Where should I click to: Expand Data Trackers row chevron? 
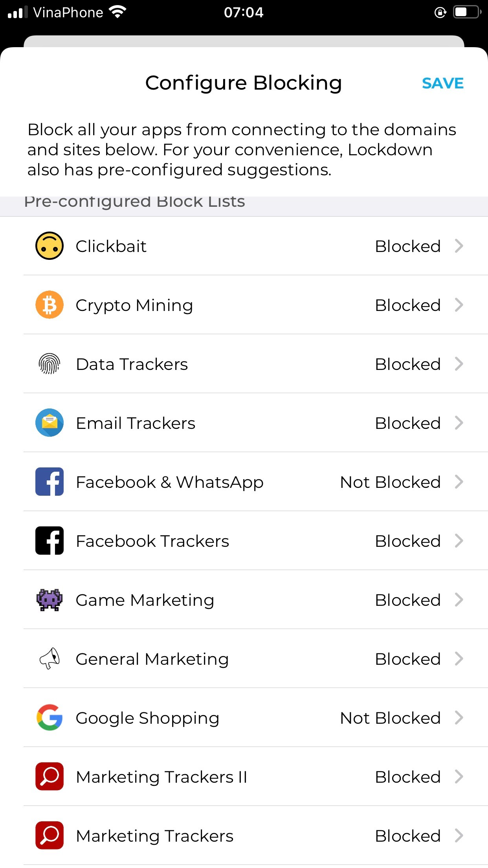[459, 364]
